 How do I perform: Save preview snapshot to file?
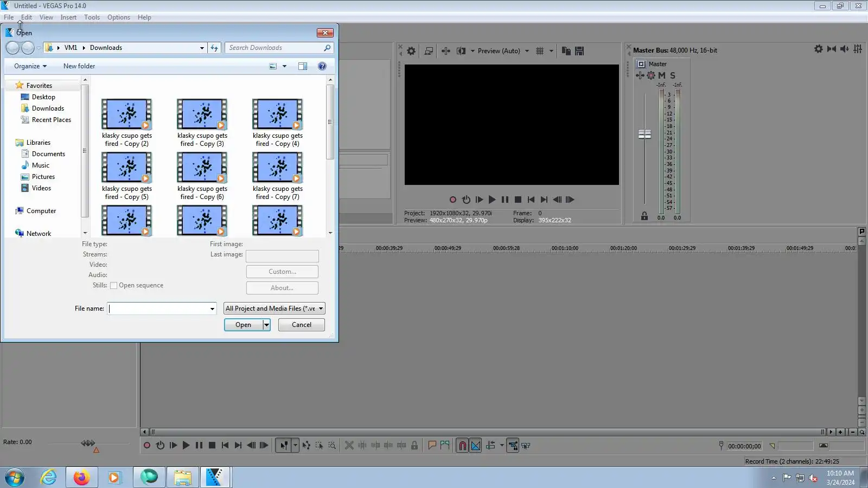tap(579, 51)
